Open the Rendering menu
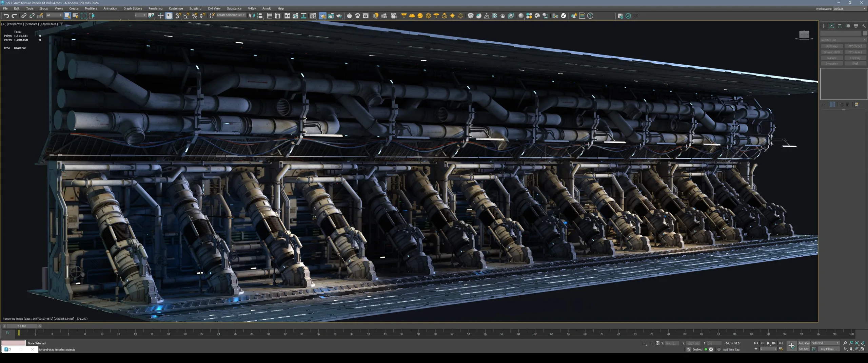868x363 pixels. coord(155,8)
